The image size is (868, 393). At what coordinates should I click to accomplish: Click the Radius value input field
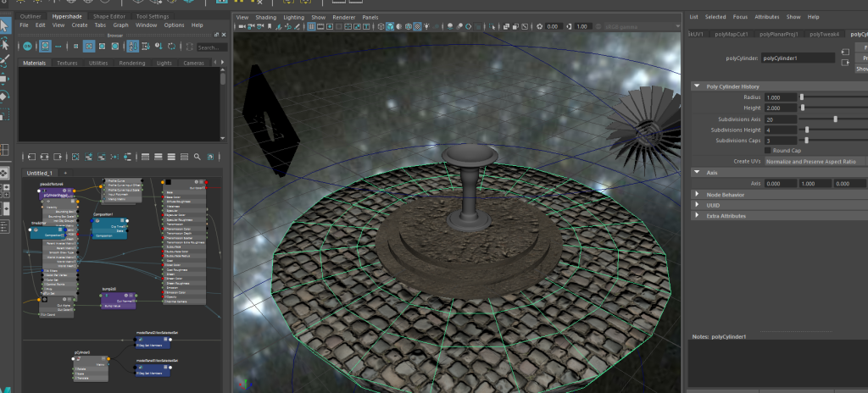click(780, 97)
